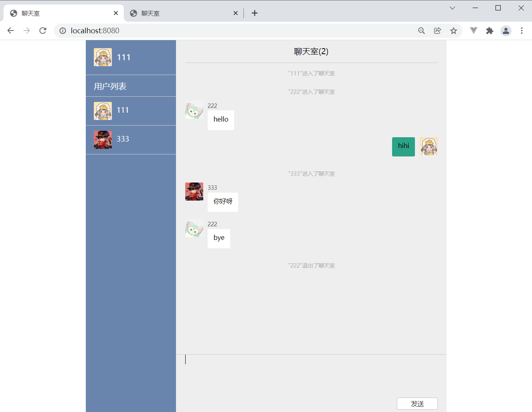Send the message with 发送 button

(417, 404)
